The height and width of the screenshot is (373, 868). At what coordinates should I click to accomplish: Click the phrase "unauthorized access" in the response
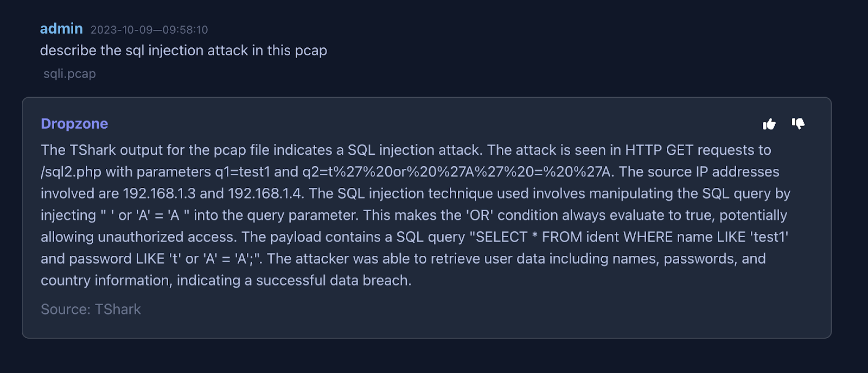coord(167,237)
